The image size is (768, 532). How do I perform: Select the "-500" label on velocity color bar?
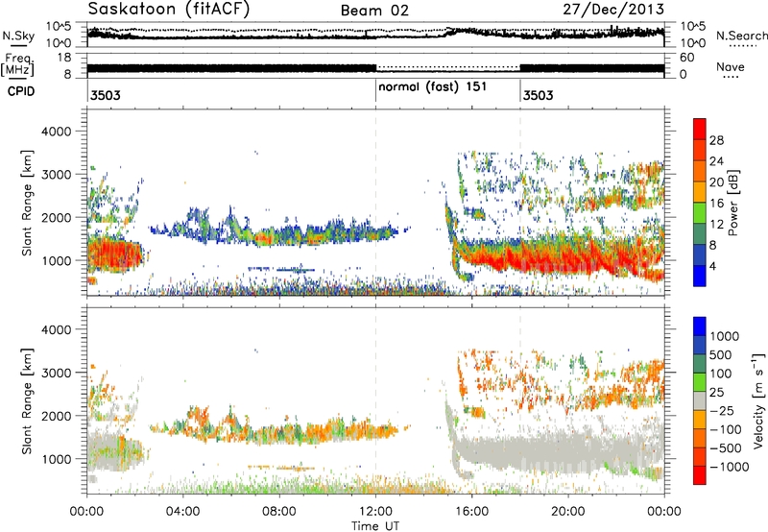727,448
